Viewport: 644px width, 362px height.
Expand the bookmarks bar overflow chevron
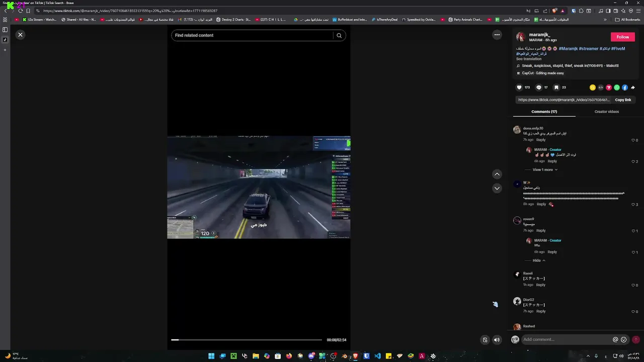coord(605,20)
